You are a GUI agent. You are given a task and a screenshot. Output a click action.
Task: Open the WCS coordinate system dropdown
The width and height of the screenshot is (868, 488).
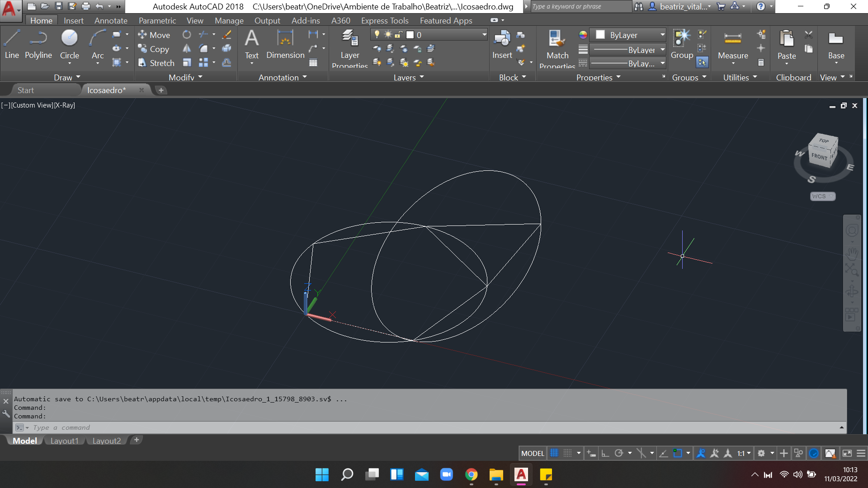pyautogui.click(x=822, y=196)
